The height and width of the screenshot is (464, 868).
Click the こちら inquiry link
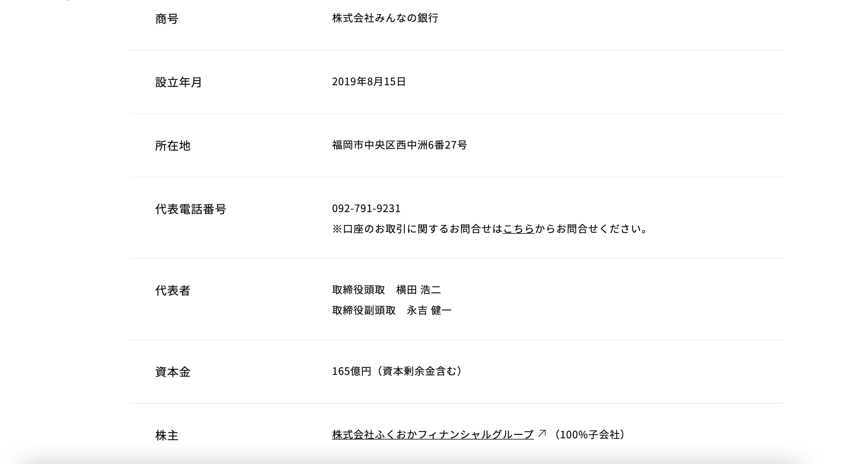pos(519,229)
